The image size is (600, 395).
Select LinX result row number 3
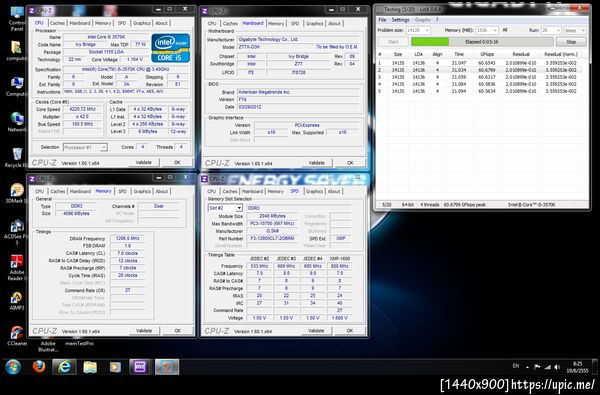point(480,77)
